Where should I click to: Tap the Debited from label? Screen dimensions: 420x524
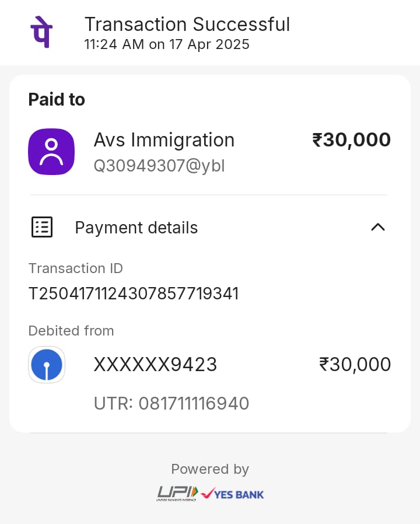(x=71, y=331)
